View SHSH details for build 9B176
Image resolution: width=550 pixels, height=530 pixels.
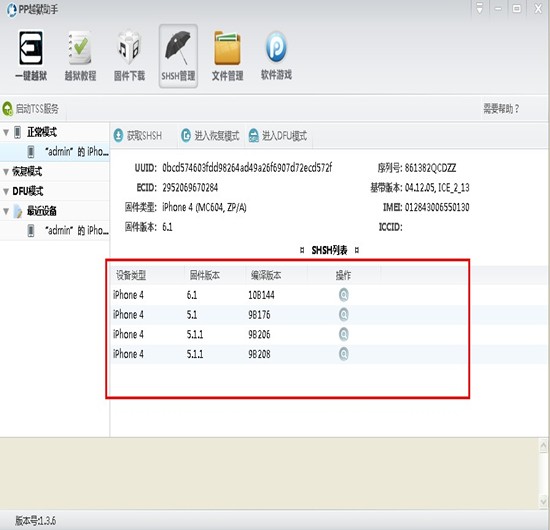pyautogui.click(x=344, y=315)
